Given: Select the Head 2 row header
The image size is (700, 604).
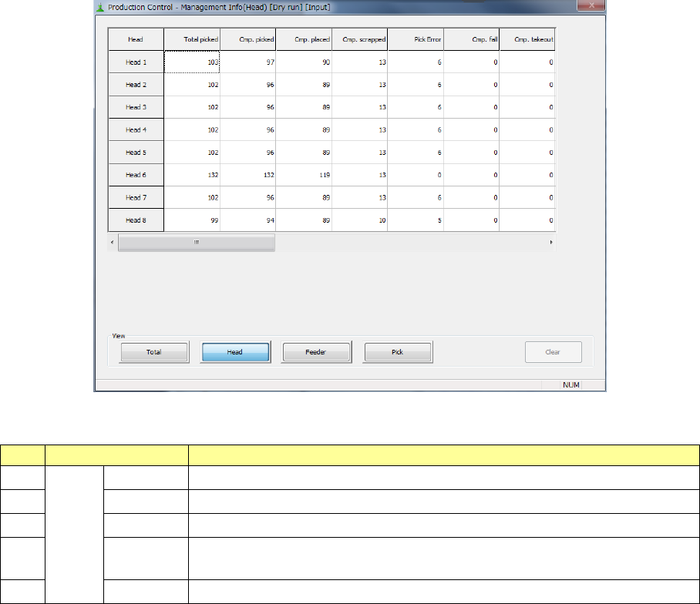Looking at the screenshot, I should pos(136,85).
